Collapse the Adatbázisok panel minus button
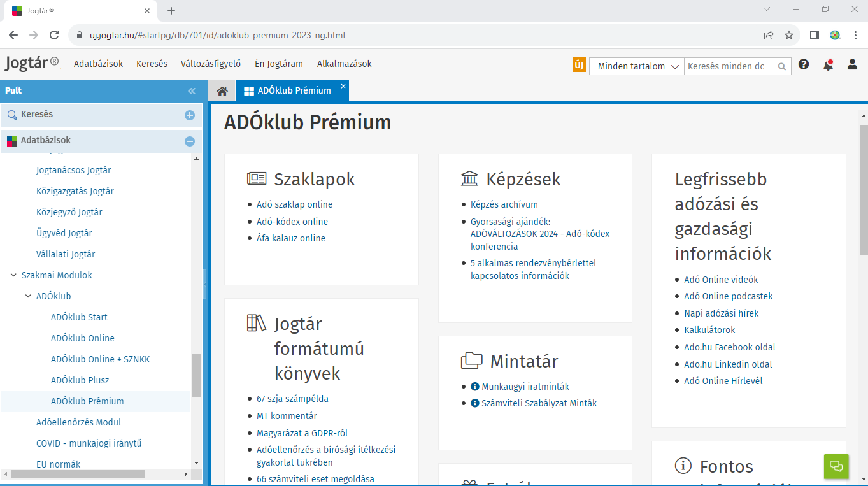 click(x=189, y=141)
